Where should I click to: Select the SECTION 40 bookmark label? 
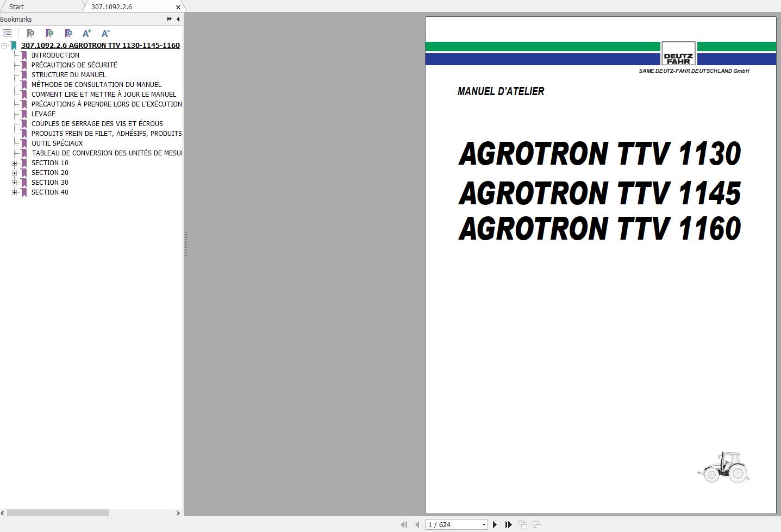tap(50, 192)
